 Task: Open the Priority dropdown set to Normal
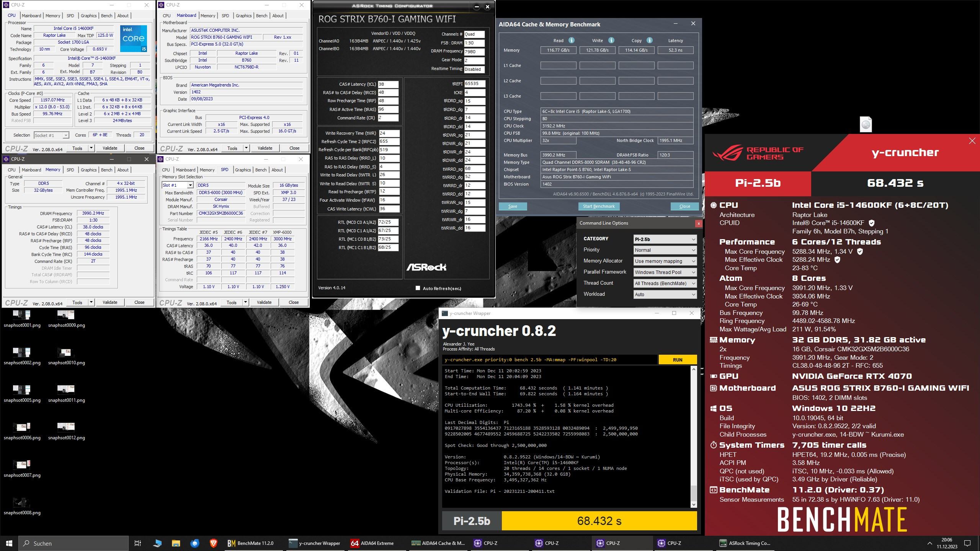tap(665, 250)
